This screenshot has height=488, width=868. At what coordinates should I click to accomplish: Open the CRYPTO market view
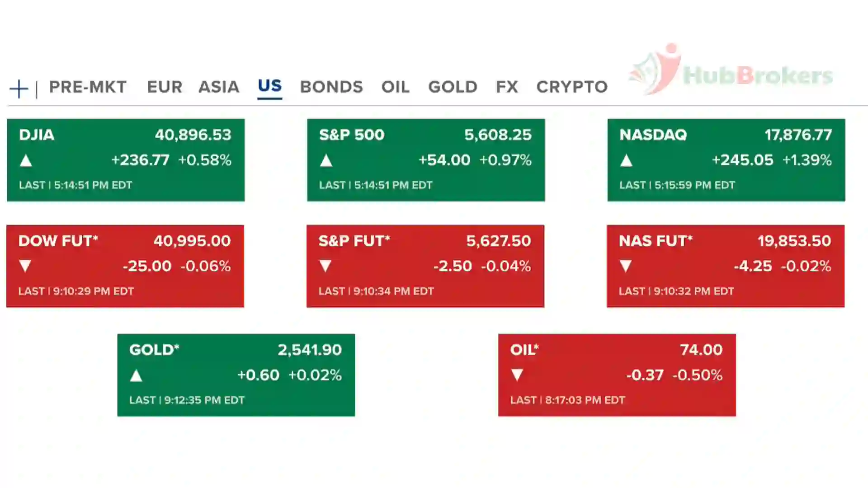(x=571, y=87)
